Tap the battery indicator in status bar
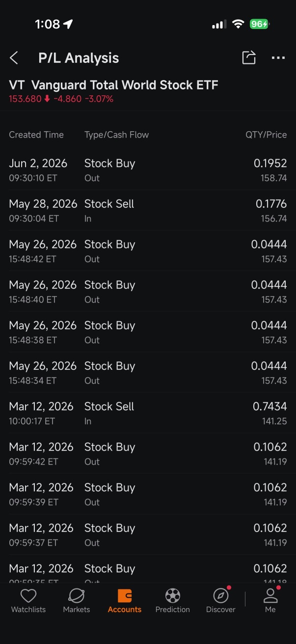 point(260,24)
